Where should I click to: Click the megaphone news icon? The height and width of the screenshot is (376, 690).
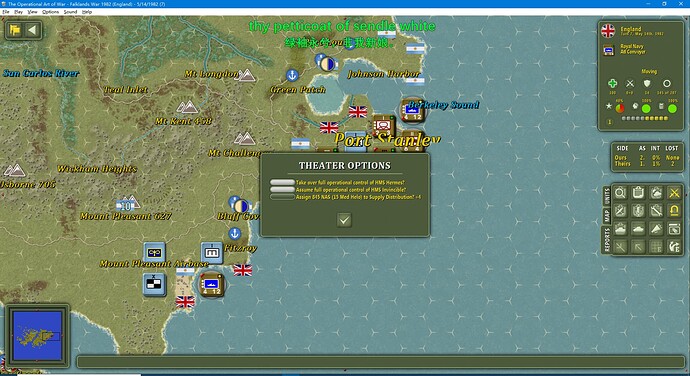[x=656, y=229]
